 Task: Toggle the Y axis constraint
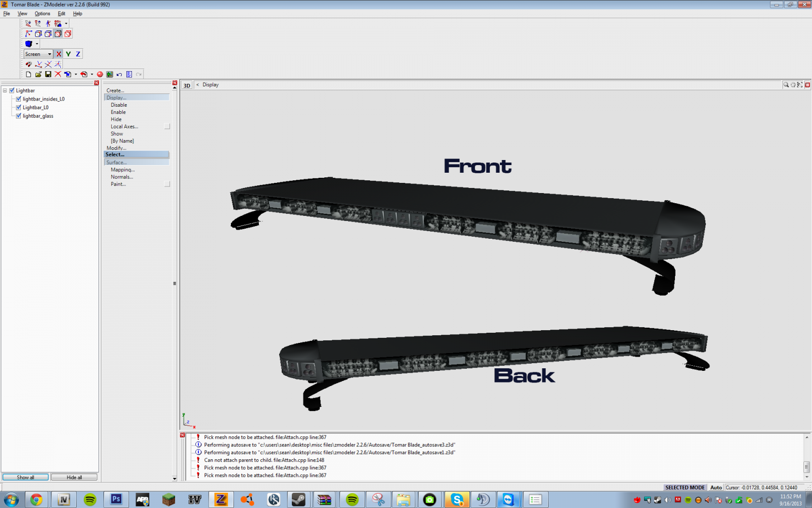pyautogui.click(x=68, y=54)
